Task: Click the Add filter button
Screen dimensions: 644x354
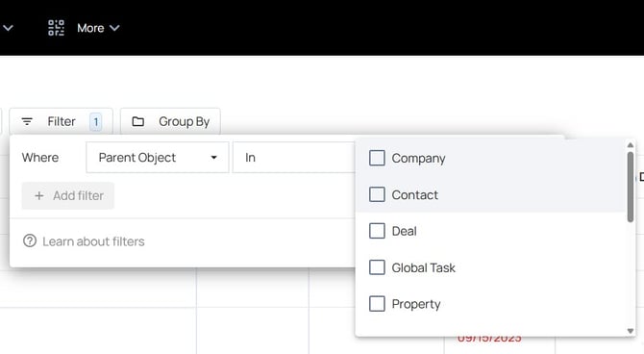Action: click(x=68, y=195)
